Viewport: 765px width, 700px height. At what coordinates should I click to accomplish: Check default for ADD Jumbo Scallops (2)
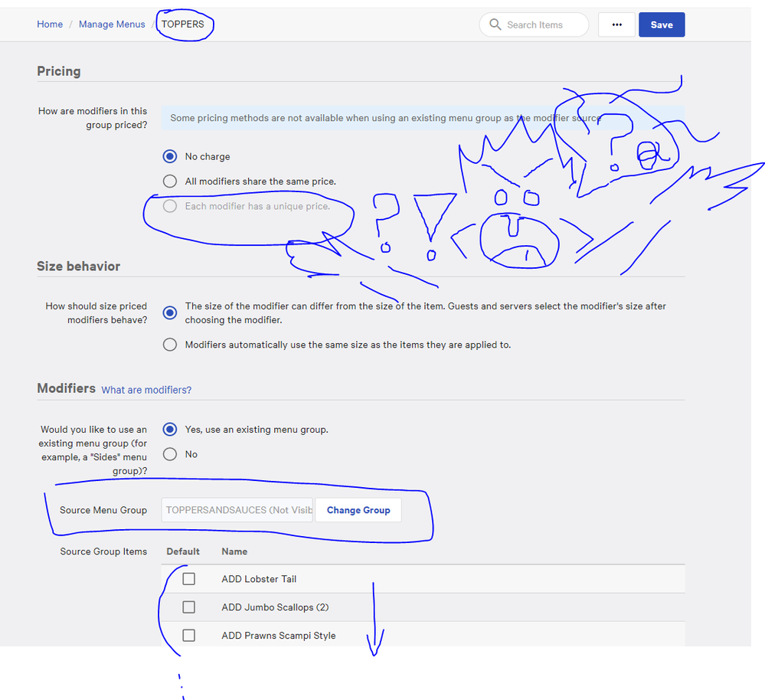189,607
